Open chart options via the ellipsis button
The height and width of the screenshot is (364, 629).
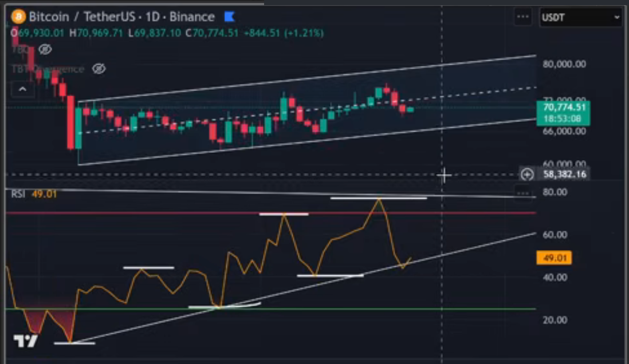coord(522,17)
